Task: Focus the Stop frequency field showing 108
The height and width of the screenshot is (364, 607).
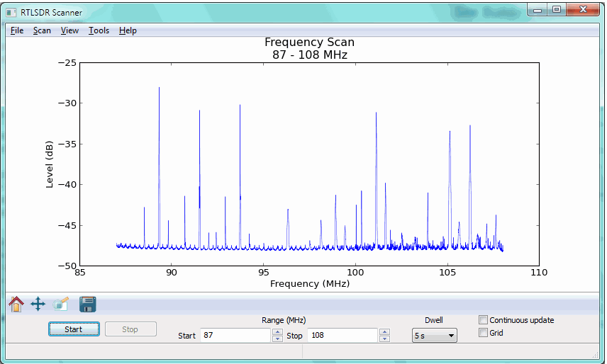Action: [x=343, y=335]
